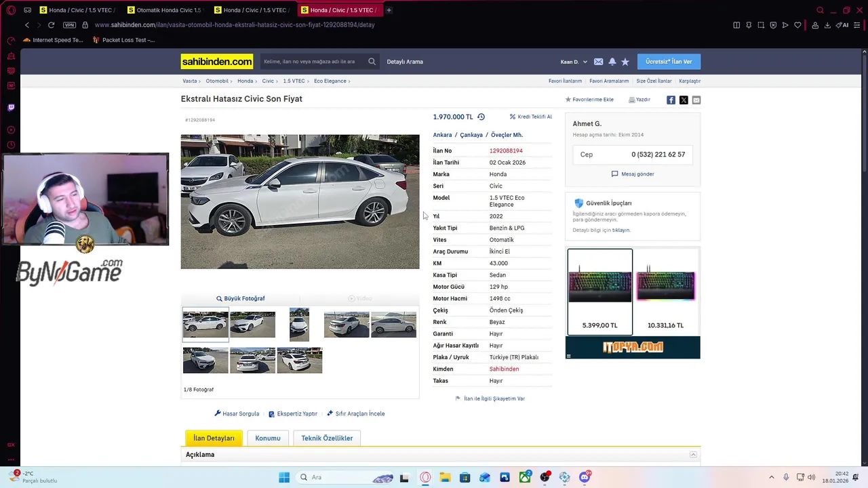Select the Teknik Özellikler tab
Screen dimensions: 868x488
tap(327, 438)
